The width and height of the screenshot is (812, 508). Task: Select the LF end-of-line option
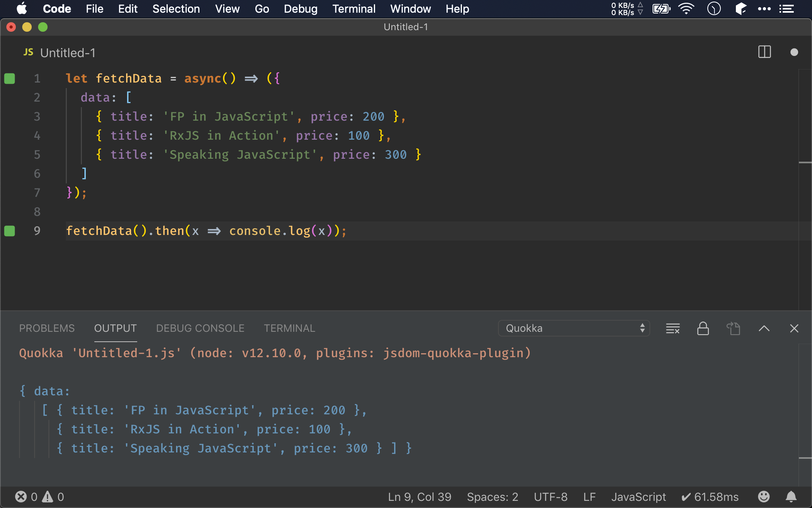point(589,497)
